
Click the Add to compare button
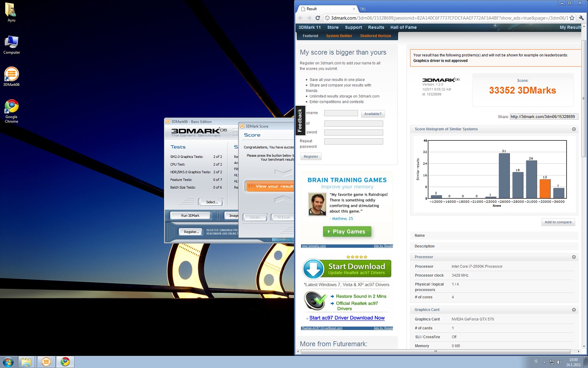[558, 222]
